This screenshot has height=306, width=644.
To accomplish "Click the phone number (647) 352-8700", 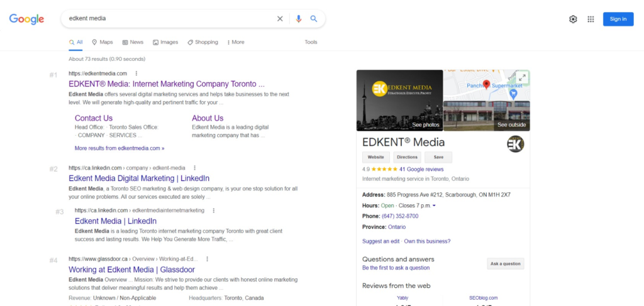I will (x=400, y=216).
